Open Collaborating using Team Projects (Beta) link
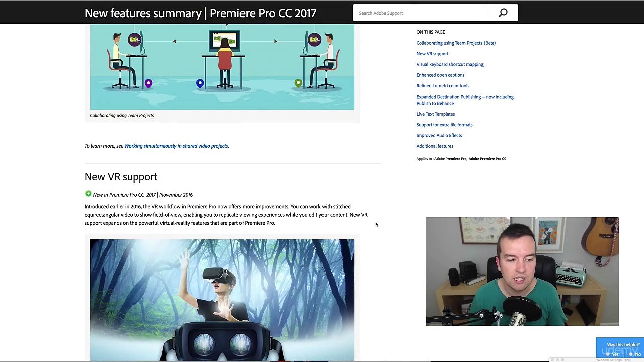Image resolution: width=644 pixels, height=362 pixels. (x=456, y=43)
